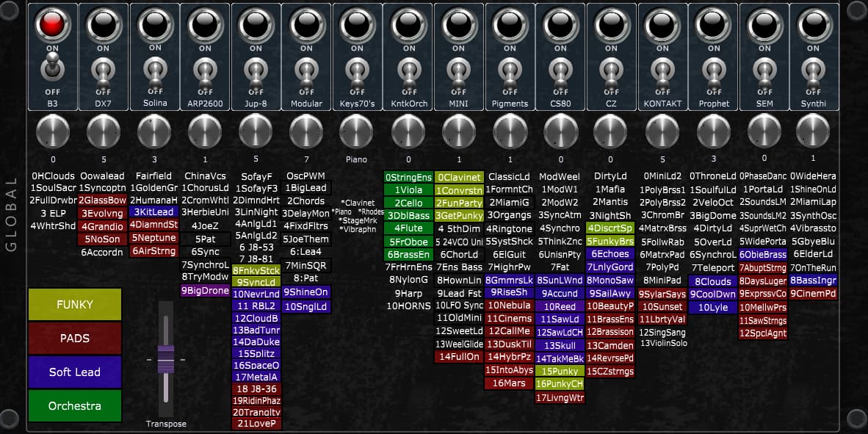The width and height of the screenshot is (868, 434).
Task: Select the Soft Lead category button
Action: pyautogui.click(x=75, y=372)
